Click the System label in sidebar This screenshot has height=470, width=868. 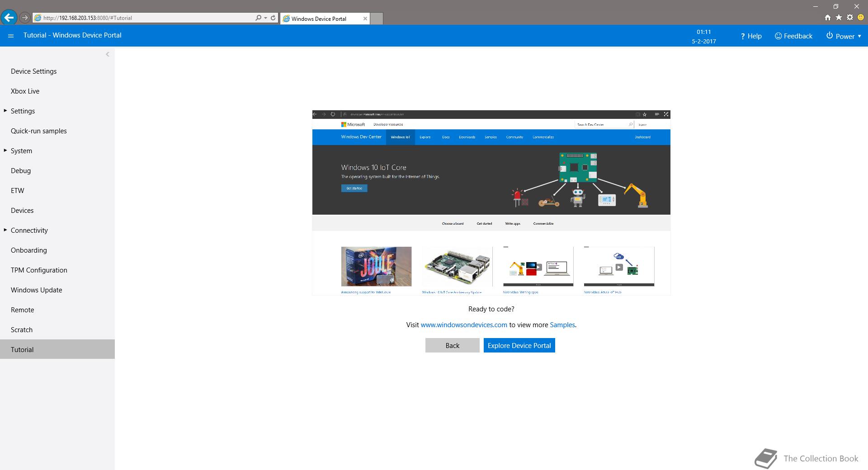pos(21,151)
